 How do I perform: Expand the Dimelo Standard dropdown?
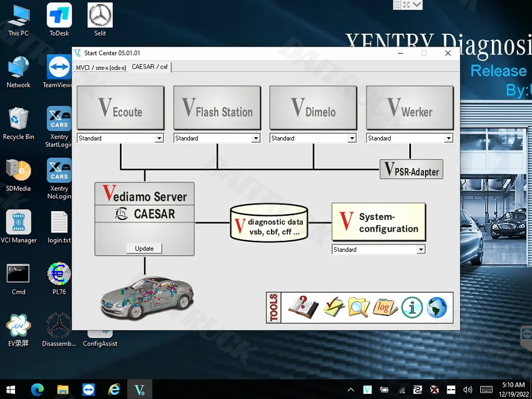(x=352, y=138)
